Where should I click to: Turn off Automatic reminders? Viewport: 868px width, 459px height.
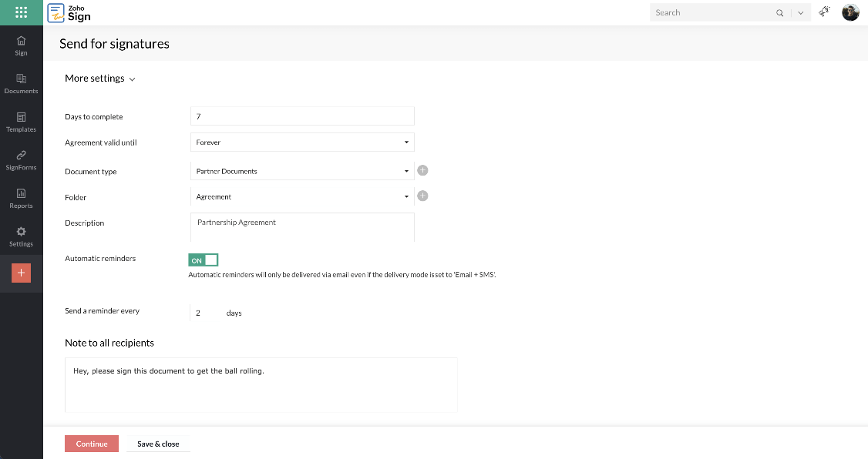tap(203, 260)
